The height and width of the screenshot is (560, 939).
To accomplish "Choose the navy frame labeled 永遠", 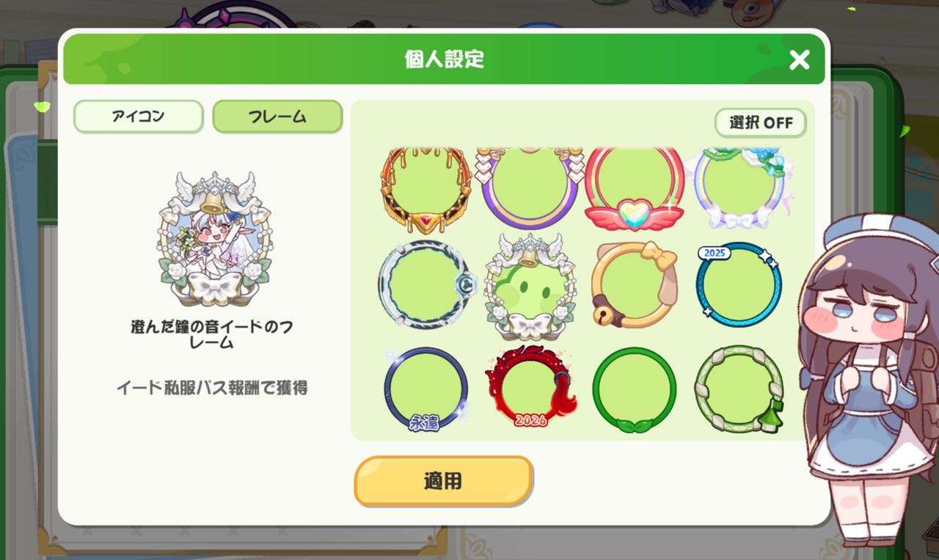I will (x=426, y=389).
